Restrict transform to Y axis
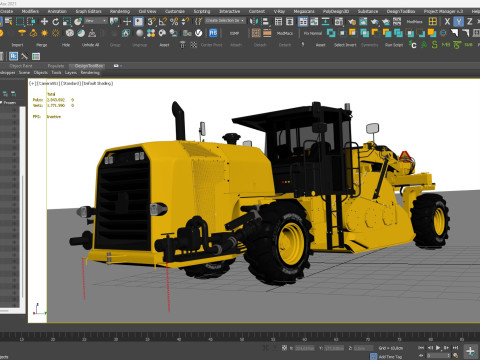The image size is (480, 360). point(459,22)
